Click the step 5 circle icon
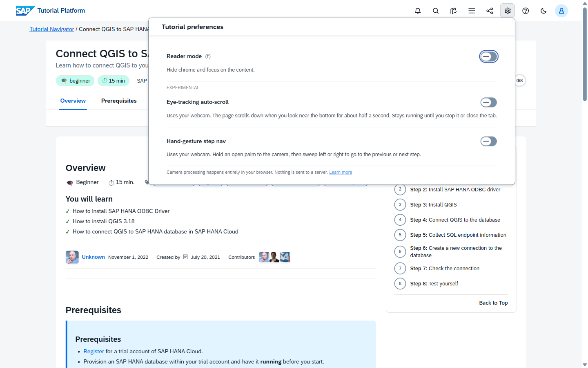 coord(400,235)
